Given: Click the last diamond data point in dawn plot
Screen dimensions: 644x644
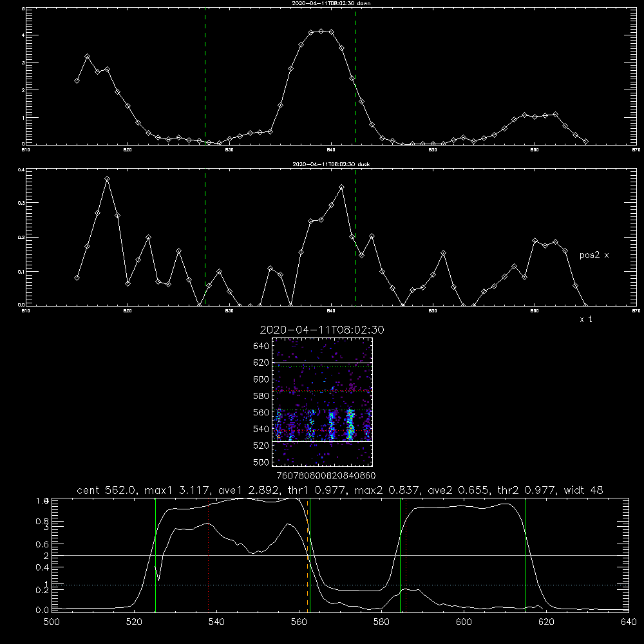Looking at the screenshot, I should 585,141.
